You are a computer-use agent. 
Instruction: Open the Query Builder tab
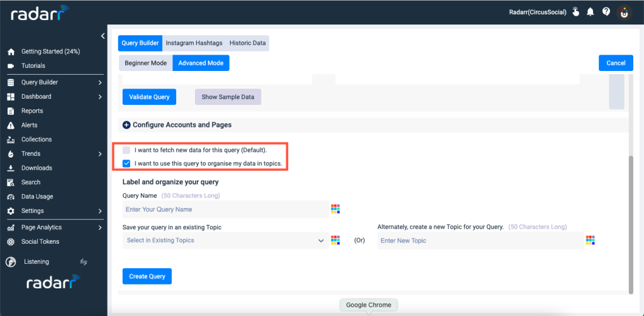point(140,43)
